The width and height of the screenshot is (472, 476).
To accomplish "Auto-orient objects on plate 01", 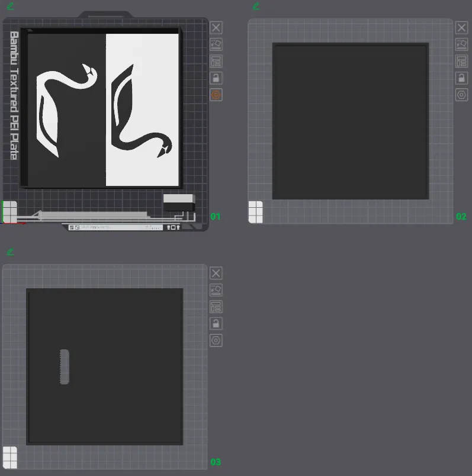I will pos(216,44).
